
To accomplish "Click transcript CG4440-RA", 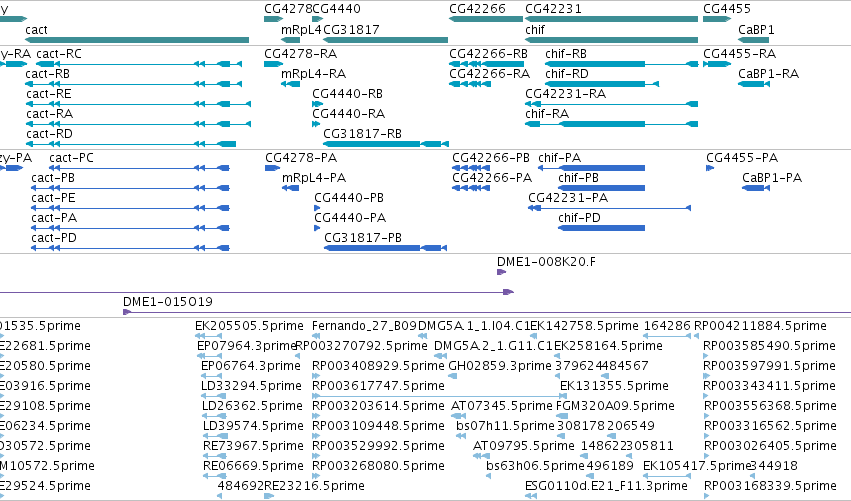I will point(316,124).
